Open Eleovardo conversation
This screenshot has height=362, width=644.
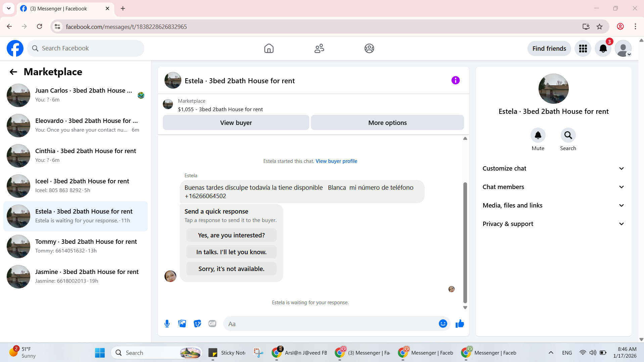(76, 126)
